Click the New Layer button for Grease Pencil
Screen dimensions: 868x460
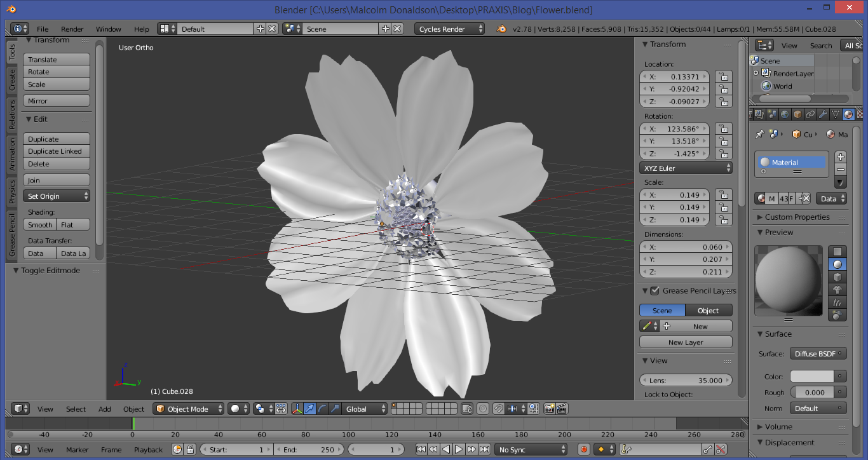686,342
